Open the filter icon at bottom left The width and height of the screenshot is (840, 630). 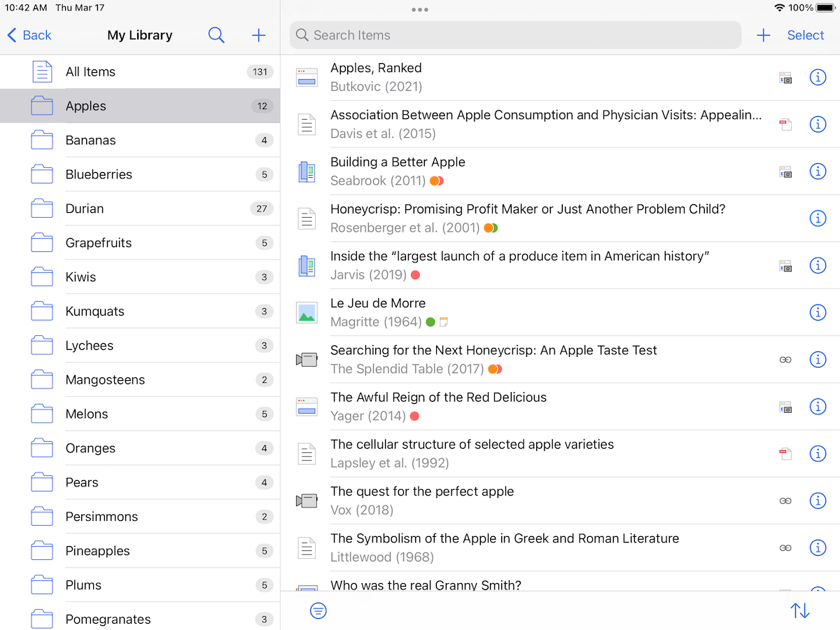pyautogui.click(x=318, y=610)
